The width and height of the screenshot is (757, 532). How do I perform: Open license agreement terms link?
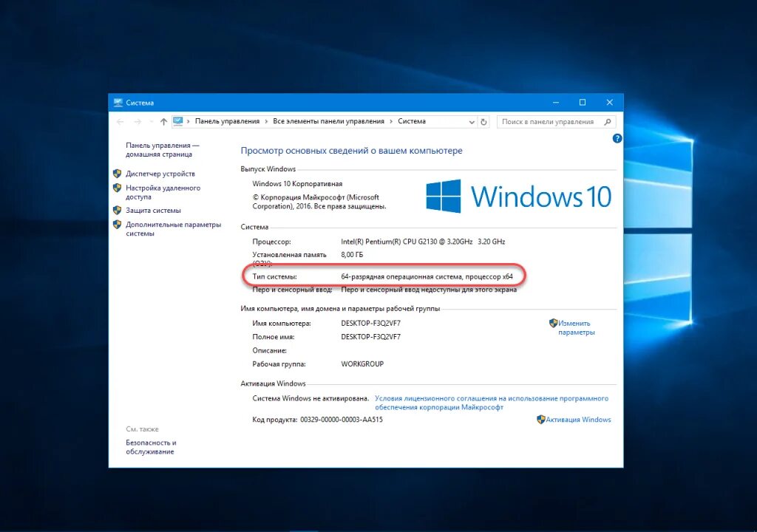click(492, 403)
